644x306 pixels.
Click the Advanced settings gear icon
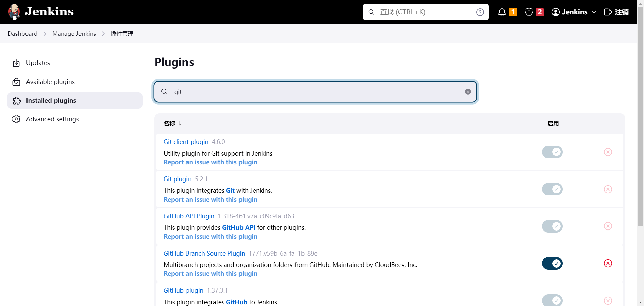click(x=16, y=119)
